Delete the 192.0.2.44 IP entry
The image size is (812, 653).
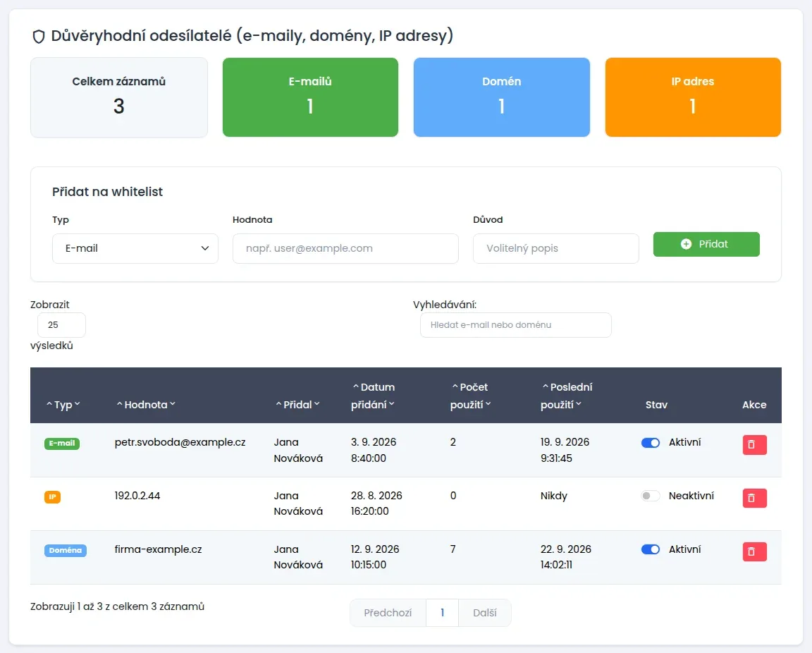click(x=754, y=498)
